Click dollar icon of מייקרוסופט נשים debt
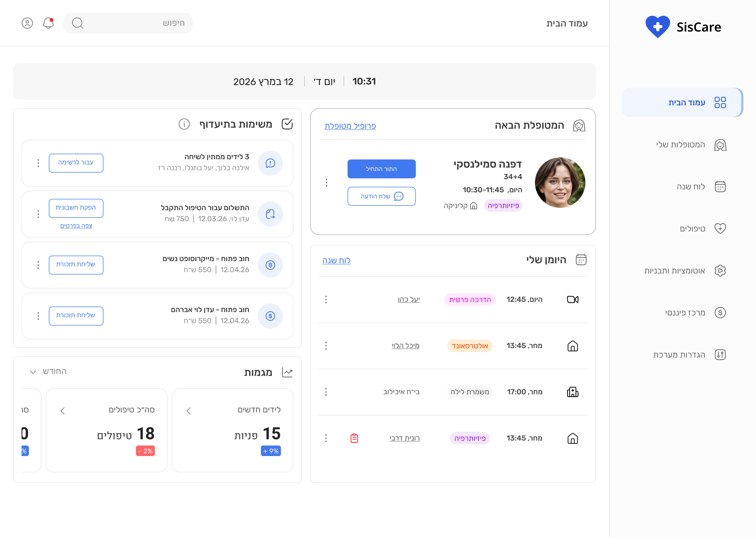 270,265
